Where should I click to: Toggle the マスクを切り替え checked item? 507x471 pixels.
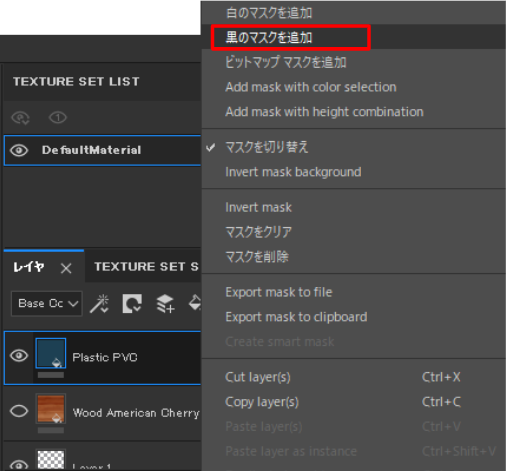pos(354,147)
